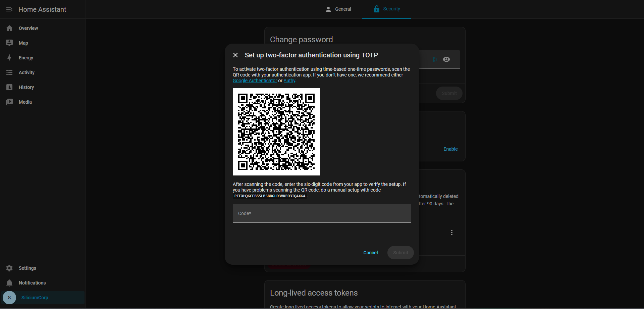Screen dimensions: 644x309
Task: Open the Map sidebar icon
Action: click(9, 43)
